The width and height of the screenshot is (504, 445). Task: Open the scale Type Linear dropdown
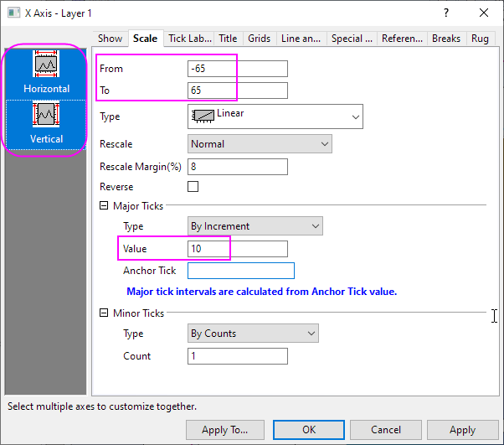pyautogui.click(x=275, y=116)
